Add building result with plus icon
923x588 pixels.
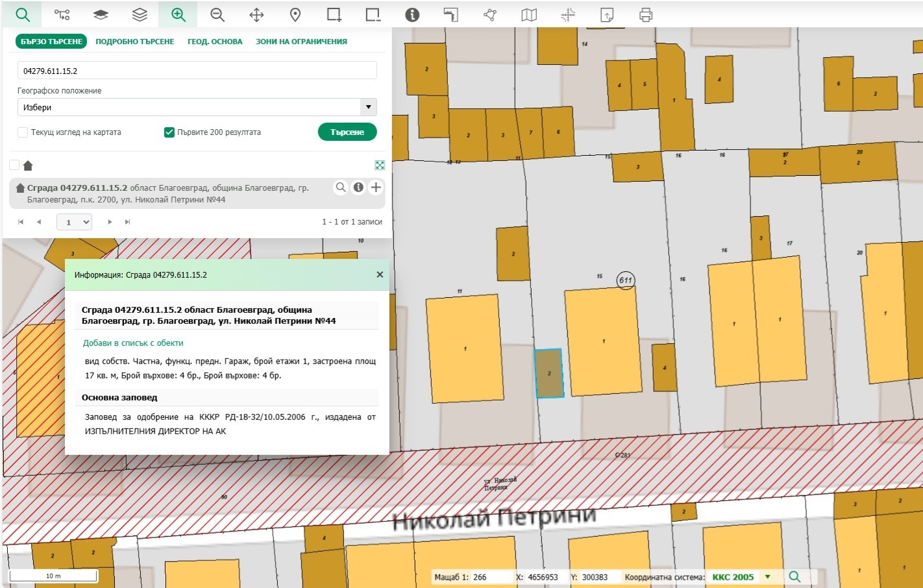[376, 188]
